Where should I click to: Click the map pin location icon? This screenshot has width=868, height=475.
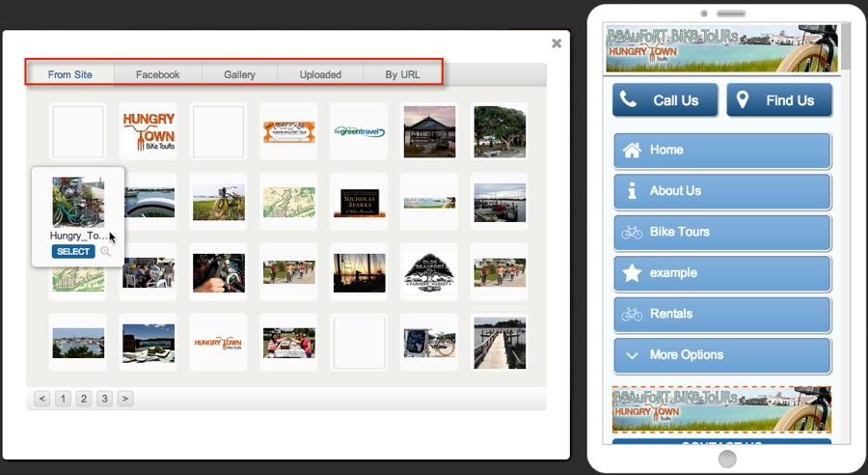(743, 99)
